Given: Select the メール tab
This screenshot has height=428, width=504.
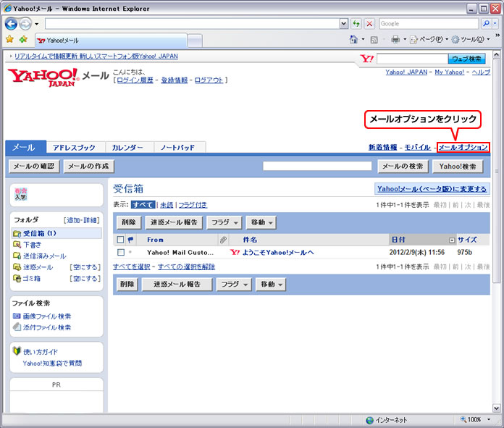Looking at the screenshot, I should tap(26, 147).
